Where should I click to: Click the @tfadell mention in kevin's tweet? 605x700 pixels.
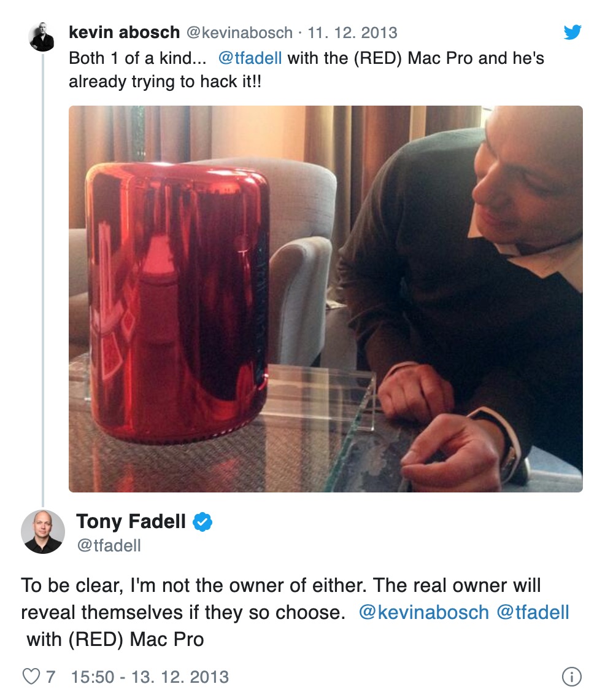coord(250,58)
